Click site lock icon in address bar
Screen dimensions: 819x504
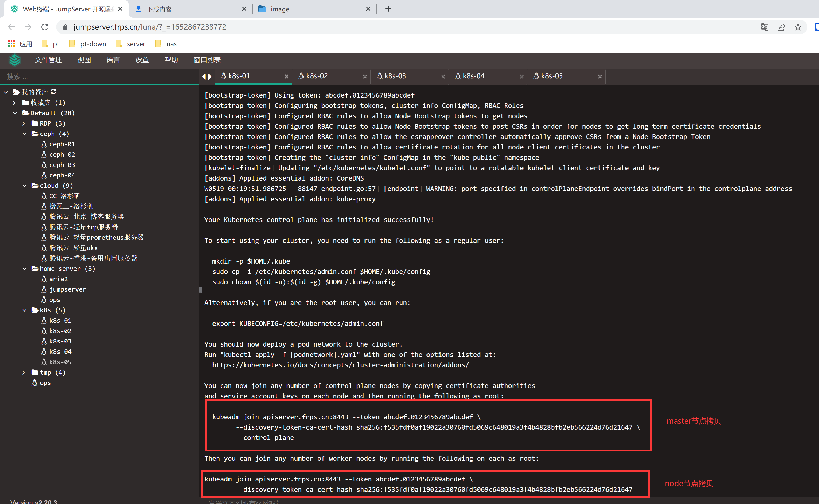tap(65, 27)
